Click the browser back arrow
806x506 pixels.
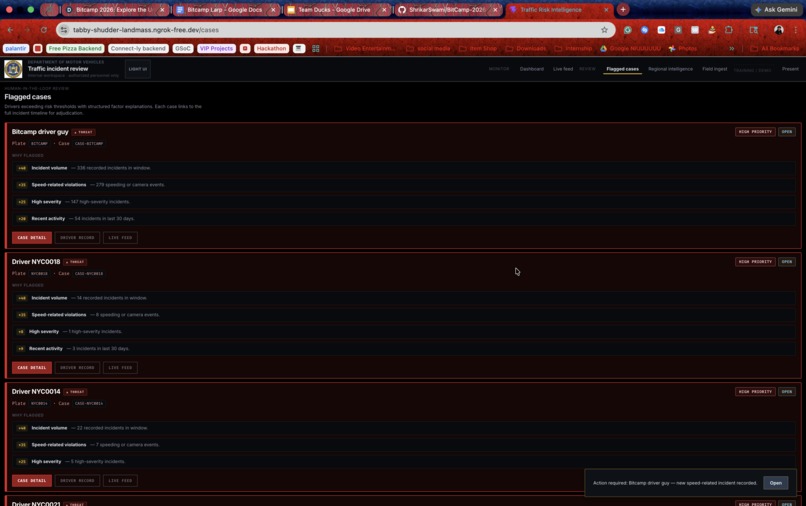(10, 30)
